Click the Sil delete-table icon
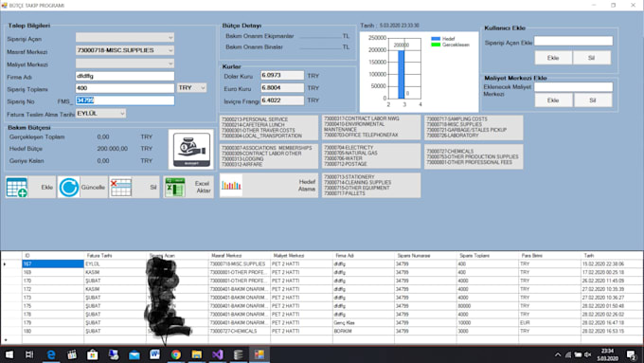 121,188
